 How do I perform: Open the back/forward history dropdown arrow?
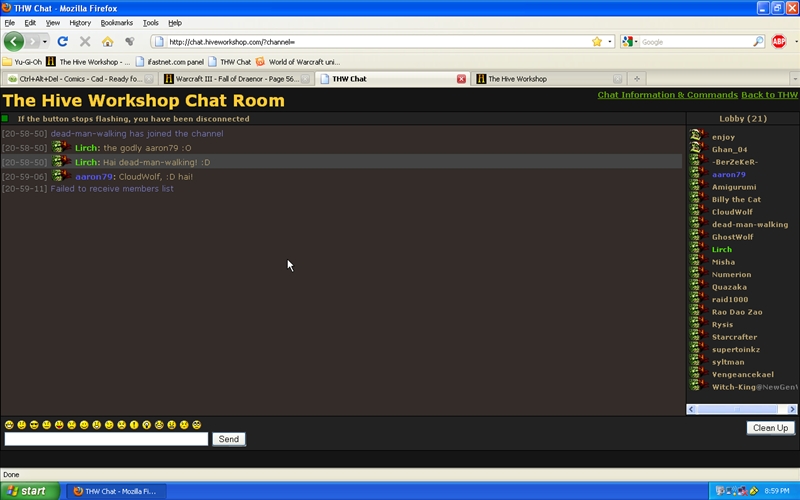pos(45,42)
